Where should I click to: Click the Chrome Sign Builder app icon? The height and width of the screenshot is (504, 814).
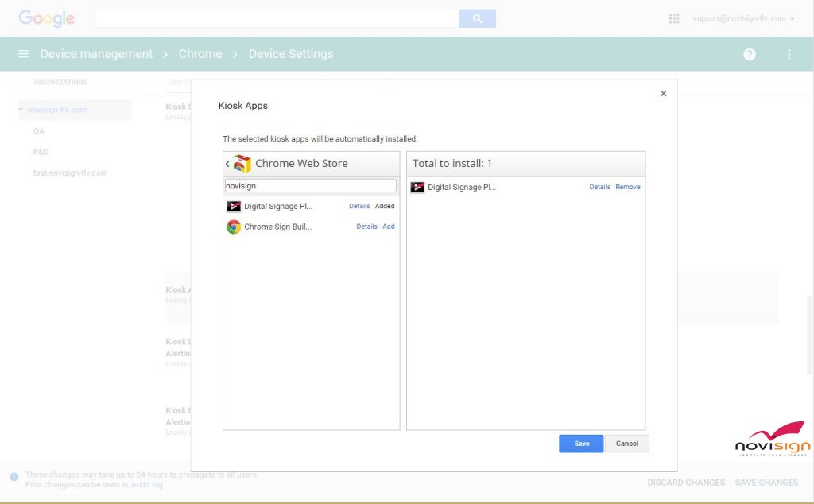234,227
